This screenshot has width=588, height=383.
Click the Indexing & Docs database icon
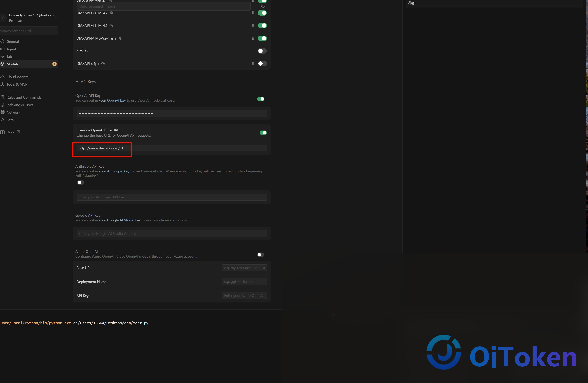[2, 105]
